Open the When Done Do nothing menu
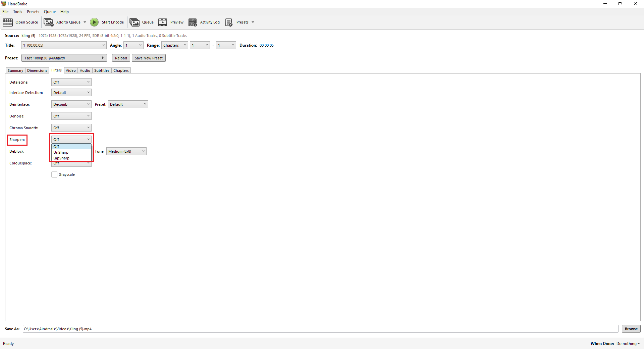The height and width of the screenshot is (349, 644). (x=628, y=344)
